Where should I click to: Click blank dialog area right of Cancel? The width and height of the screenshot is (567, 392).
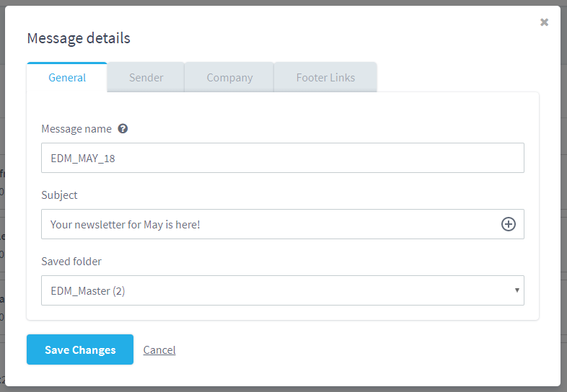[x=361, y=349]
